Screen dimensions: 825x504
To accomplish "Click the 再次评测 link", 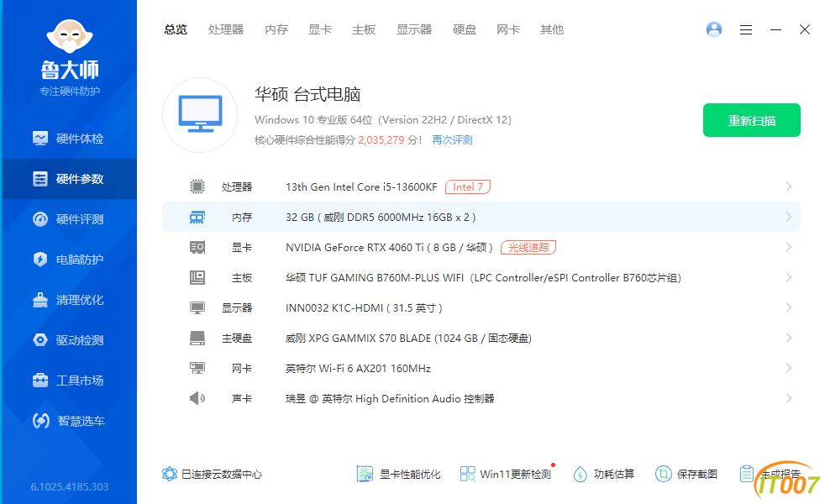I will tap(452, 140).
